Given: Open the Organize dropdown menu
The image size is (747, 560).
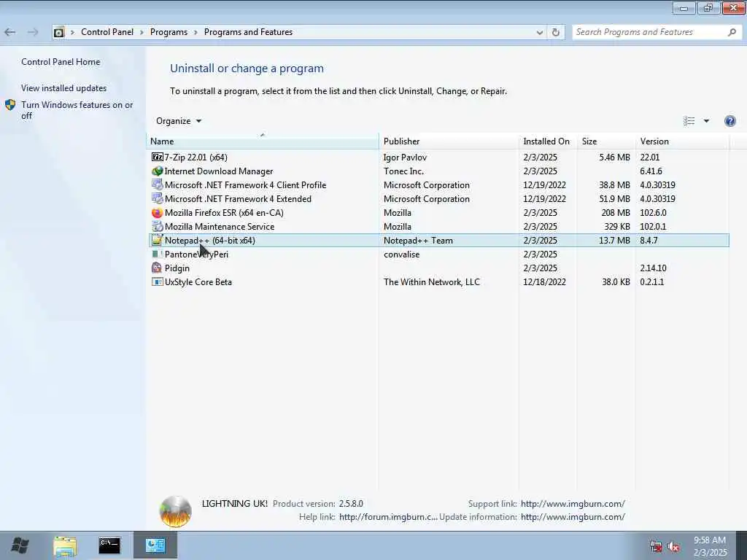Looking at the screenshot, I should click(179, 121).
